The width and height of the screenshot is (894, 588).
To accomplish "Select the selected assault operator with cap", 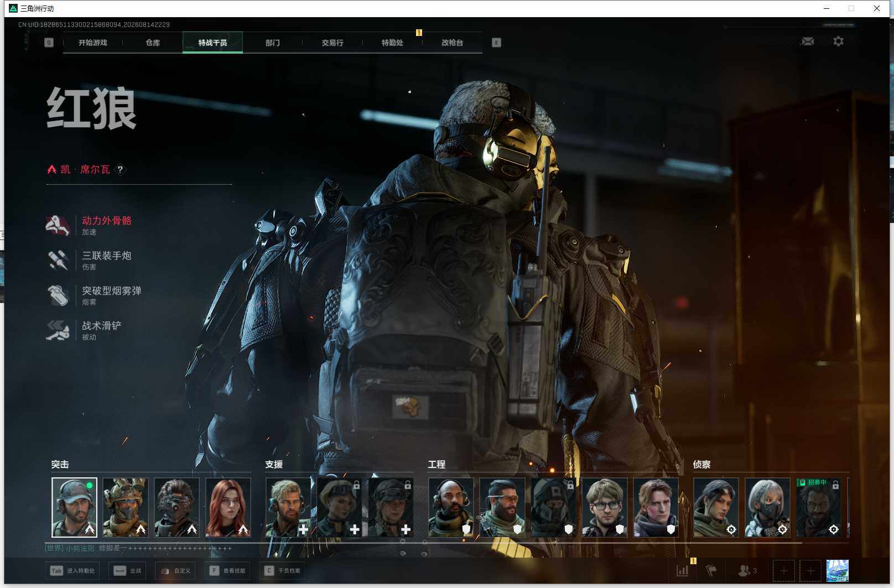I will [x=74, y=507].
